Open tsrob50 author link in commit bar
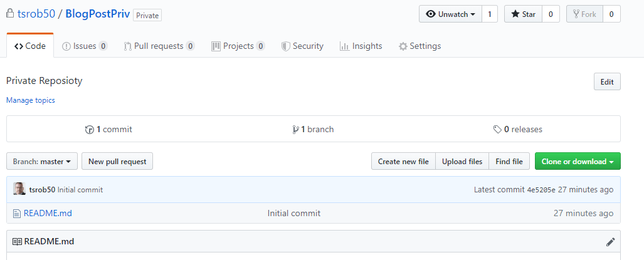644x260 pixels. [42, 190]
